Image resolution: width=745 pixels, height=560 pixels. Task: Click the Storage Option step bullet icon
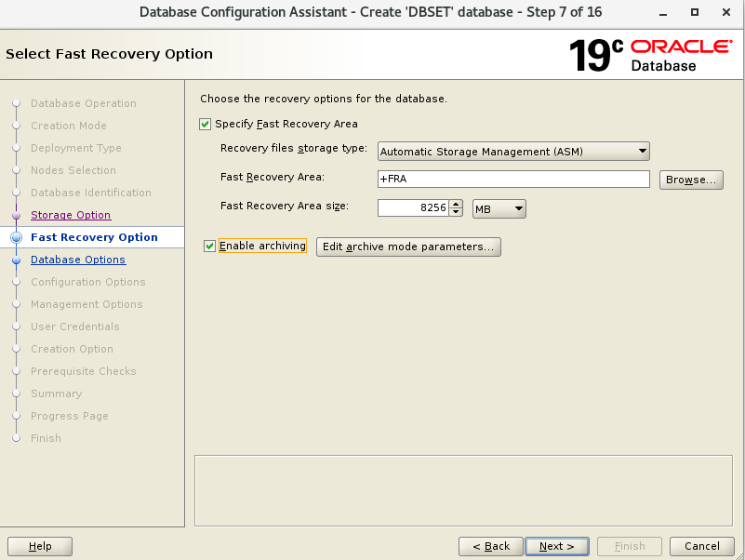(16, 215)
